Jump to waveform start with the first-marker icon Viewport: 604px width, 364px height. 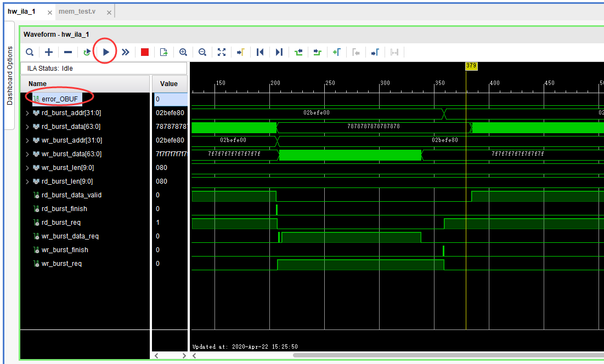[x=260, y=52]
